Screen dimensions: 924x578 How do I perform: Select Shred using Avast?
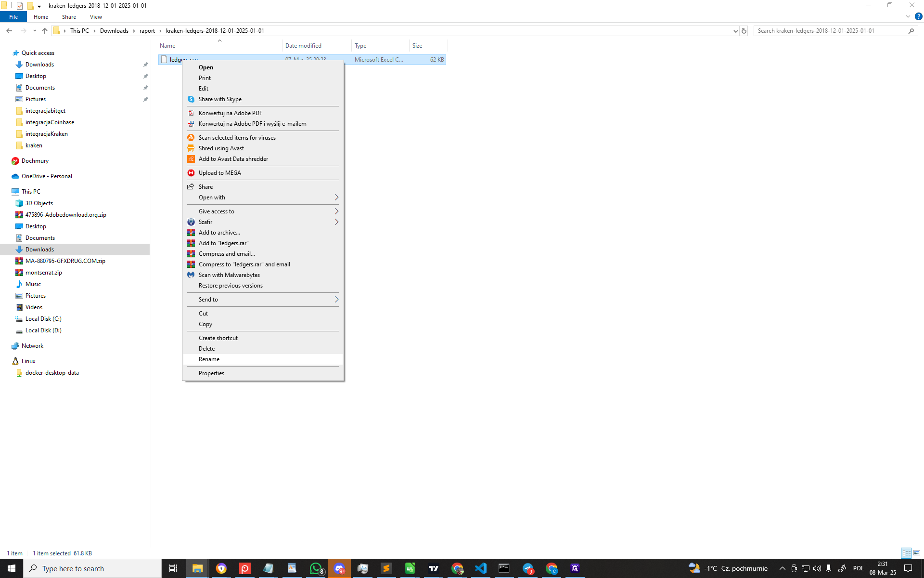pos(221,148)
